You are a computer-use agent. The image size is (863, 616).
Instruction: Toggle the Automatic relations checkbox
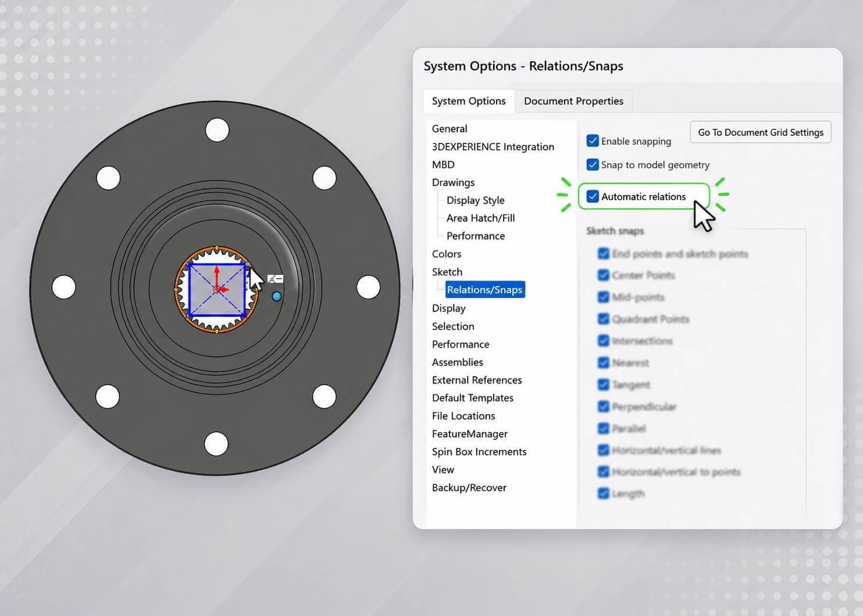(593, 196)
